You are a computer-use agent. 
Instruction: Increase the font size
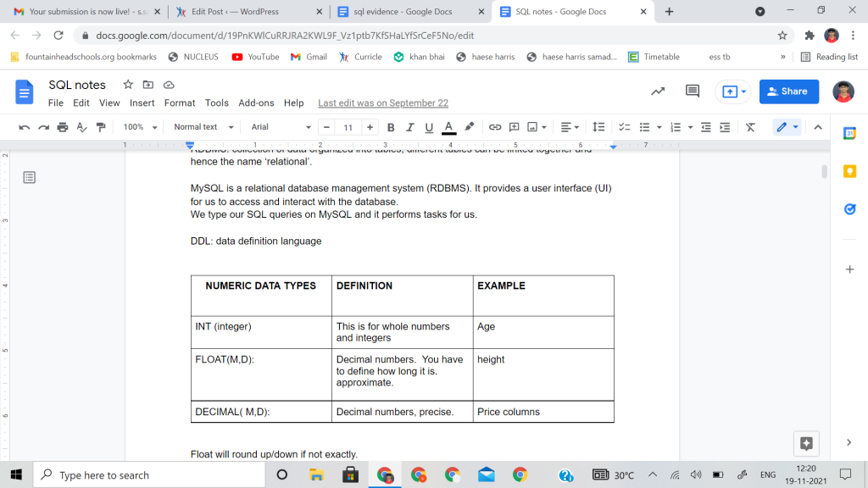point(370,127)
